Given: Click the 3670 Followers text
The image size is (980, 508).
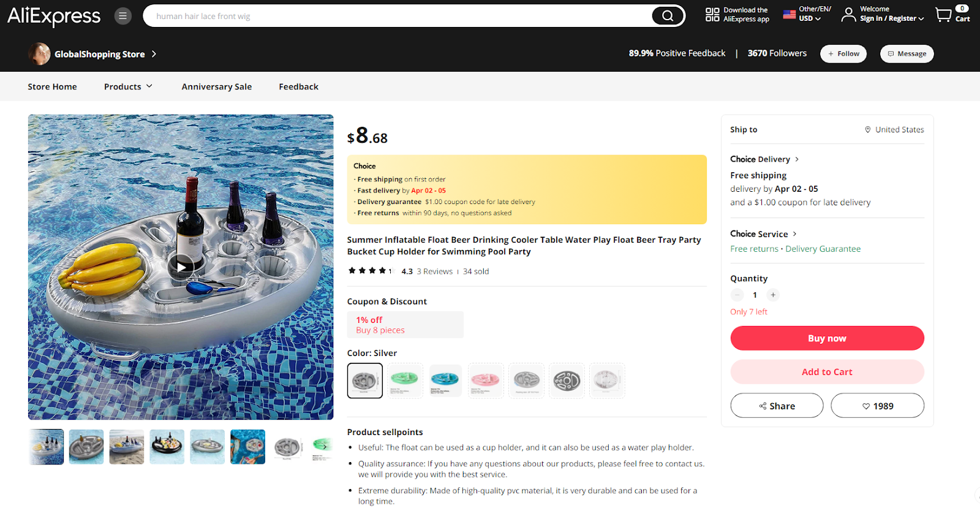Looking at the screenshot, I should point(777,53).
